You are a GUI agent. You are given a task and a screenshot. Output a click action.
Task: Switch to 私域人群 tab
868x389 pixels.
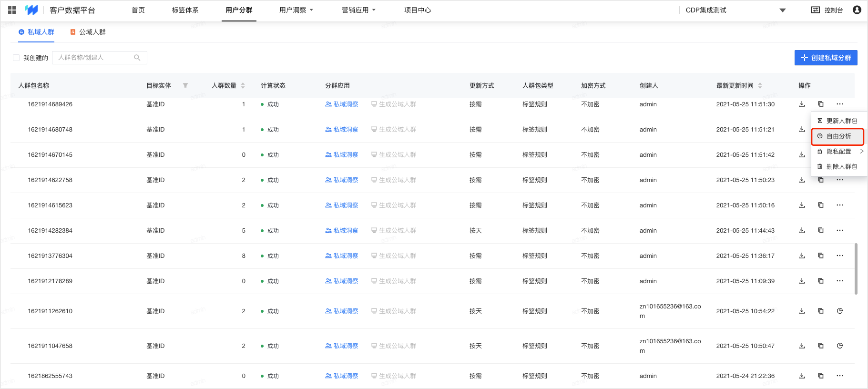[36, 32]
